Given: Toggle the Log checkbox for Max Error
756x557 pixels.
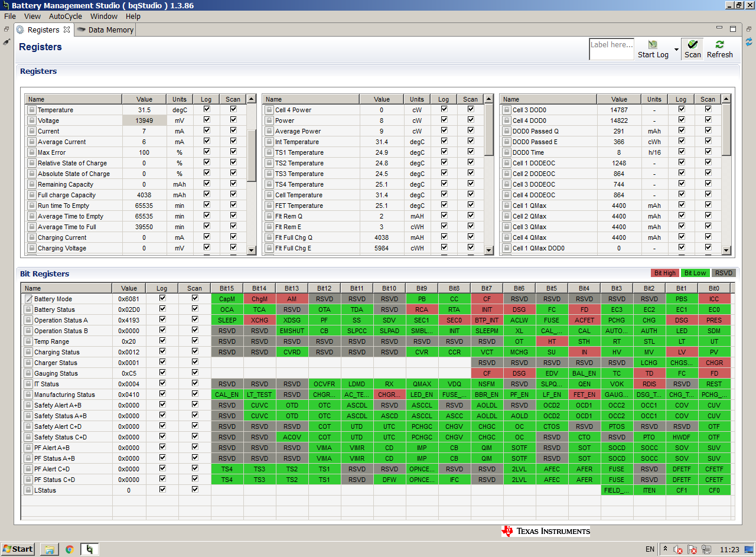Looking at the screenshot, I should [x=207, y=152].
